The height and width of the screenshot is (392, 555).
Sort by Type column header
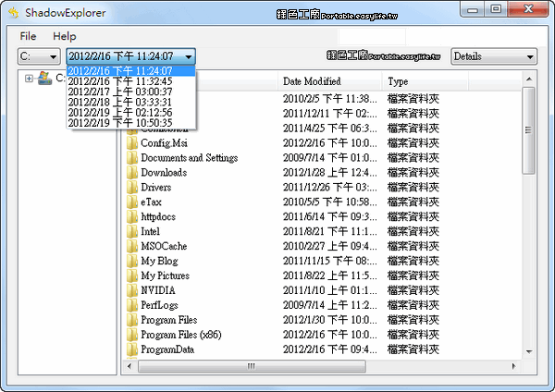[x=425, y=81]
